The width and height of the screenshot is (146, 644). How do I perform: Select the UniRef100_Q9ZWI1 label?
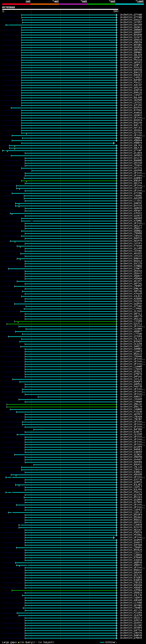(131, 27)
